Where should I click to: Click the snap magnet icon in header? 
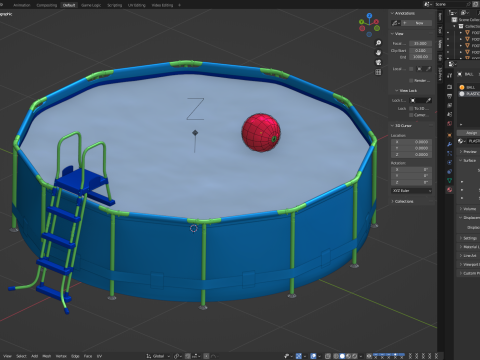coord(188,356)
